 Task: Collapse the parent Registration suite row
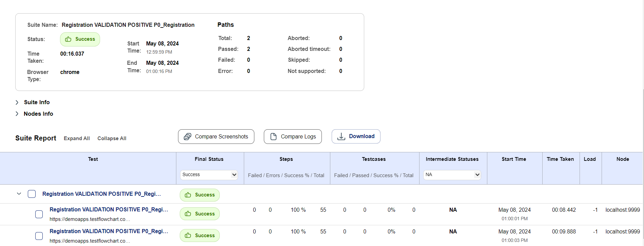(x=19, y=194)
